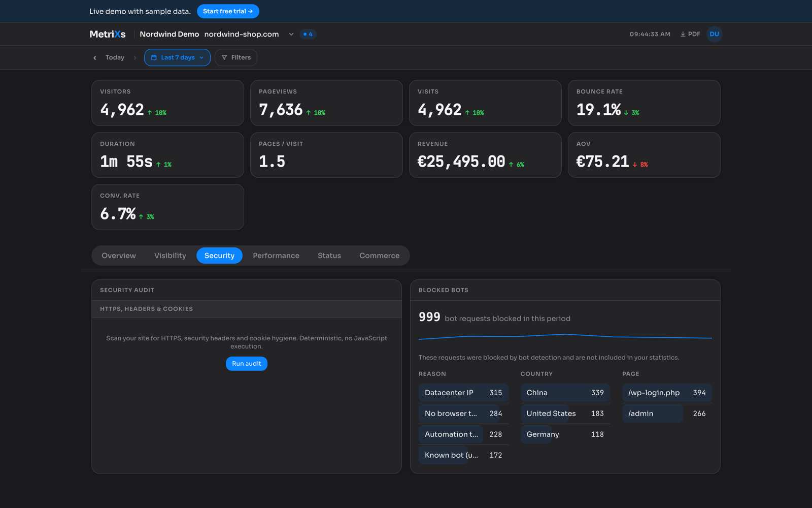The height and width of the screenshot is (508, 812).
Task: Click the blocked bots trend line chart
Action: (565, 337)
